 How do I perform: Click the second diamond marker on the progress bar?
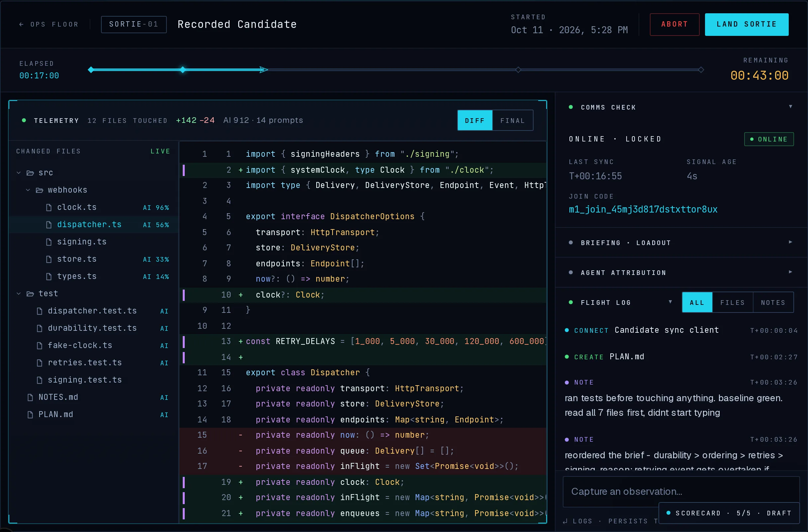pyautogui.click(x=183, y=70)
